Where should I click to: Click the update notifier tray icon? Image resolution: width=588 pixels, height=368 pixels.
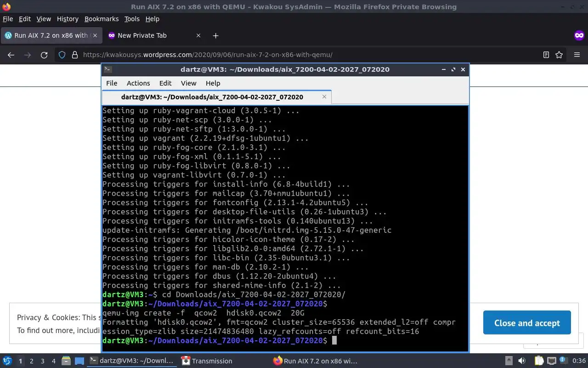click(x=564, y=361)
